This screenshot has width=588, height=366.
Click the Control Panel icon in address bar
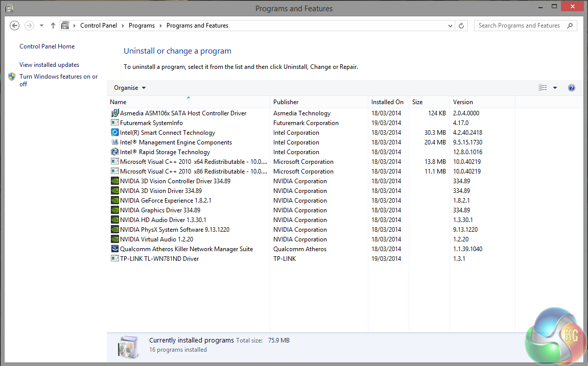pos(65,26)
